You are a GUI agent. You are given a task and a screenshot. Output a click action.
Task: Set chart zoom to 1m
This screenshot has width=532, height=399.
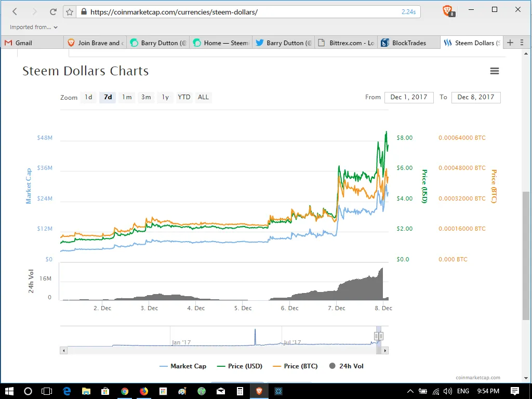pos(127,97)
